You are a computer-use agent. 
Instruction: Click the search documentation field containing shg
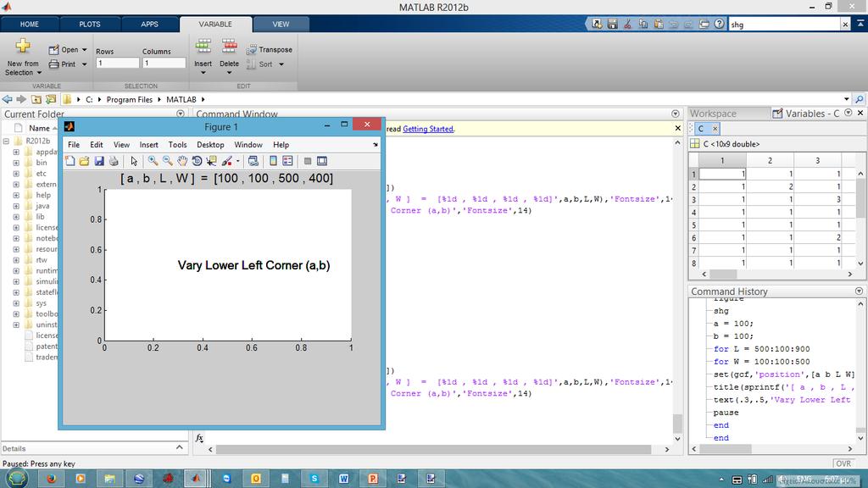pos(784,25)
